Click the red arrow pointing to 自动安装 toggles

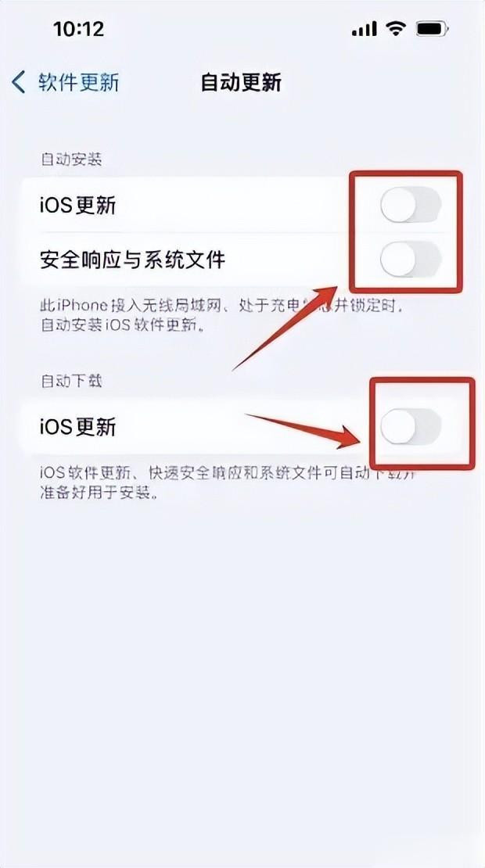tap(286, 327)
